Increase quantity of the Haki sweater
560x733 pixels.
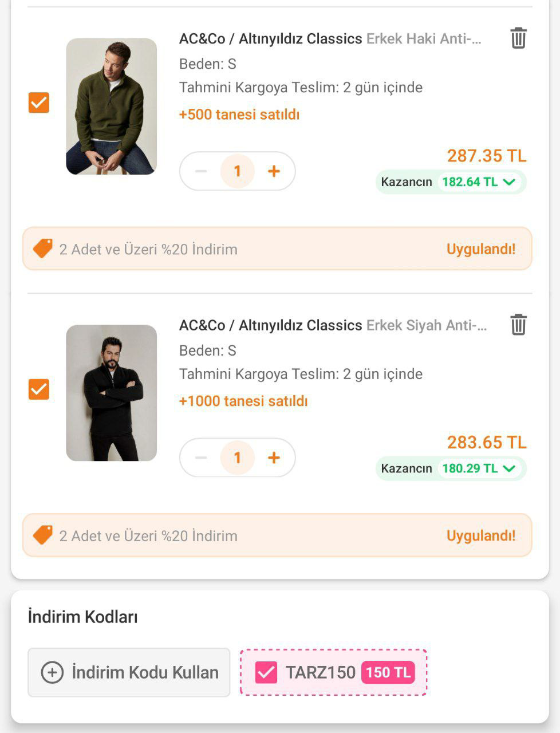click(274, 171)
